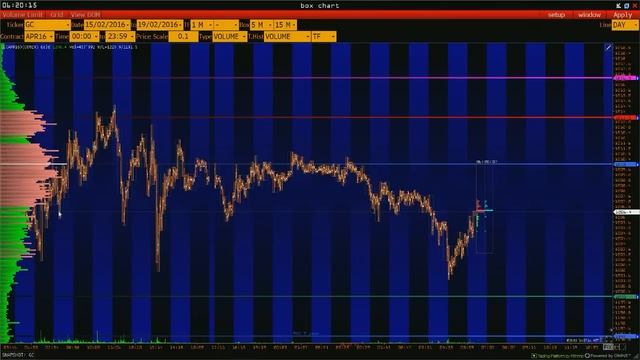Screen dimensions: 640x360
Task: Open the start date dropdown 15/02/2016
Action: 107,25
